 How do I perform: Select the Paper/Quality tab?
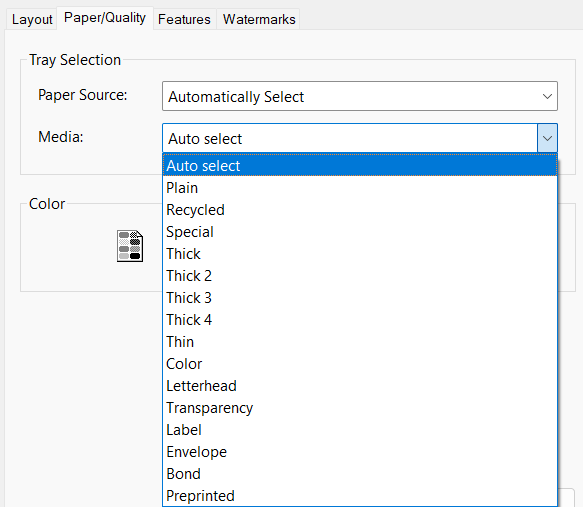coord(105,18)
